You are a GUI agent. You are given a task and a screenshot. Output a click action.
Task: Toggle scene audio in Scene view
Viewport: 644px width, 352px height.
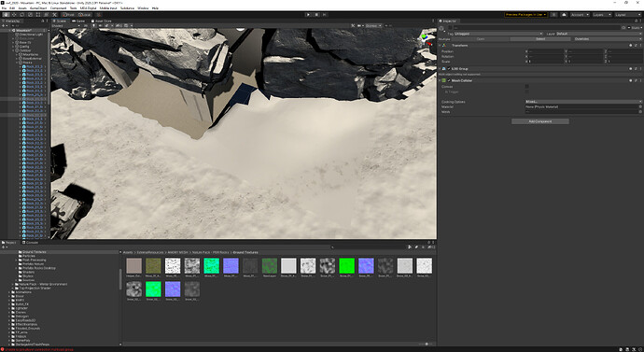click(100, 25)
